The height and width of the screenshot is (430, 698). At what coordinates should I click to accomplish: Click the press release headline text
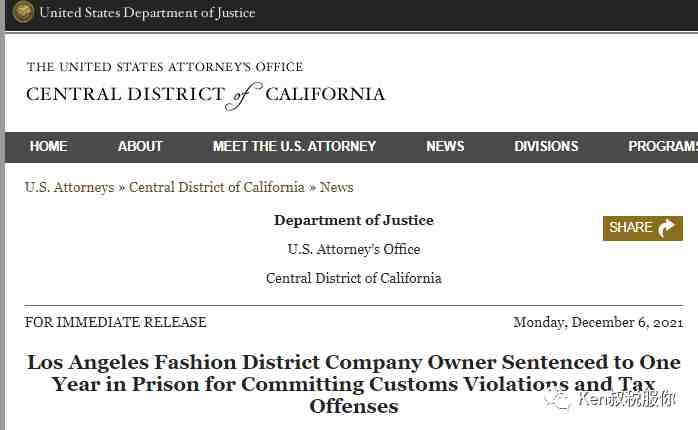coord(354,384)
